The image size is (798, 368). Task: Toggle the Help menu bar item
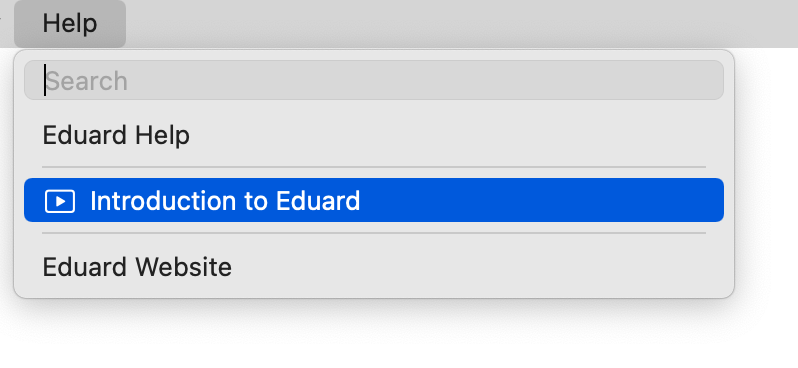(x=70, y=23)
